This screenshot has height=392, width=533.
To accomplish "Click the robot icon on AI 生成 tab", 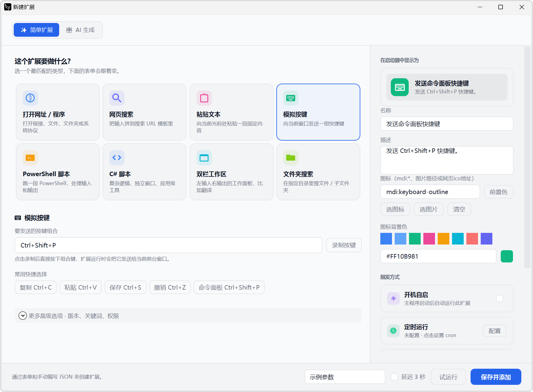I will pos(69,30).
